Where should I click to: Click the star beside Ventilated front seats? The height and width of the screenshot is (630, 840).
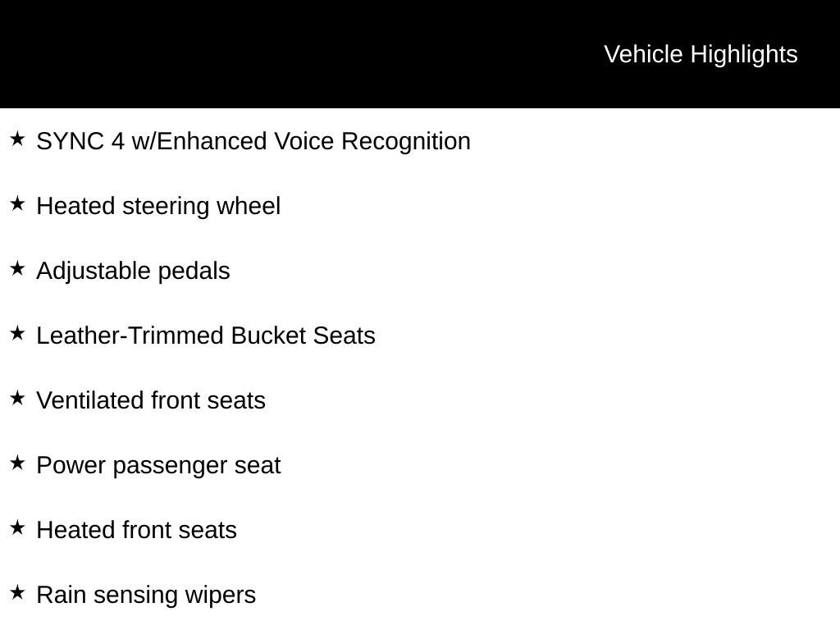pos(17,399)
